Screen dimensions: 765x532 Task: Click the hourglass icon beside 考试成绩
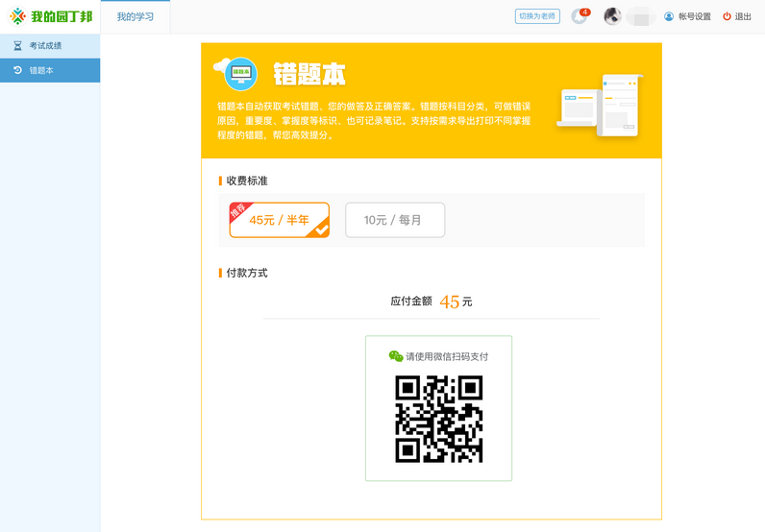(x=17, y=46)
